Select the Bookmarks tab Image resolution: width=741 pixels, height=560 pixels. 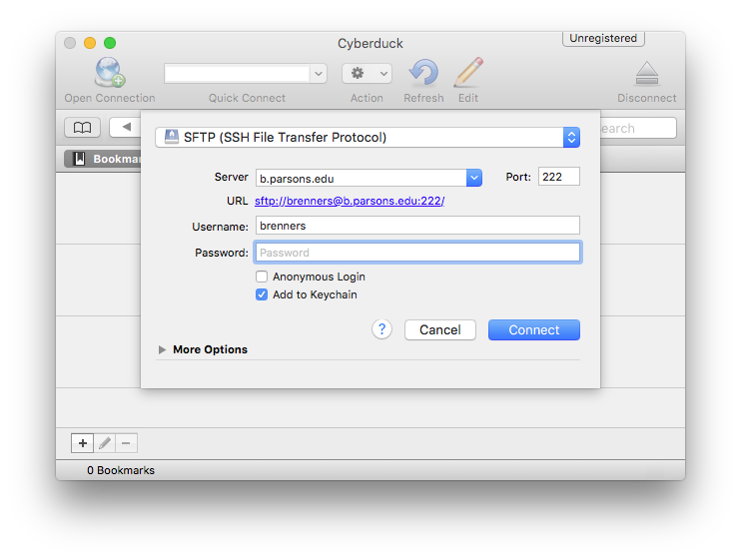[x=103, y=159]
